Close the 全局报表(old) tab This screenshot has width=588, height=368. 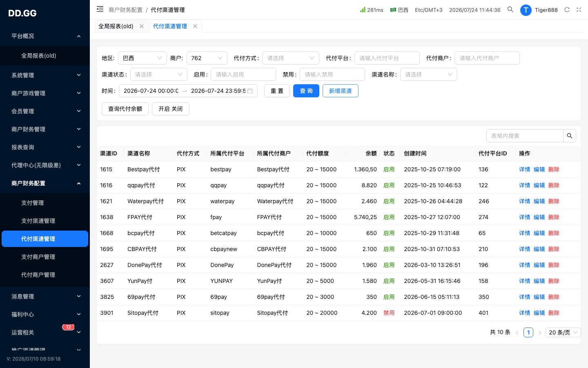click(x=142, y=26)
